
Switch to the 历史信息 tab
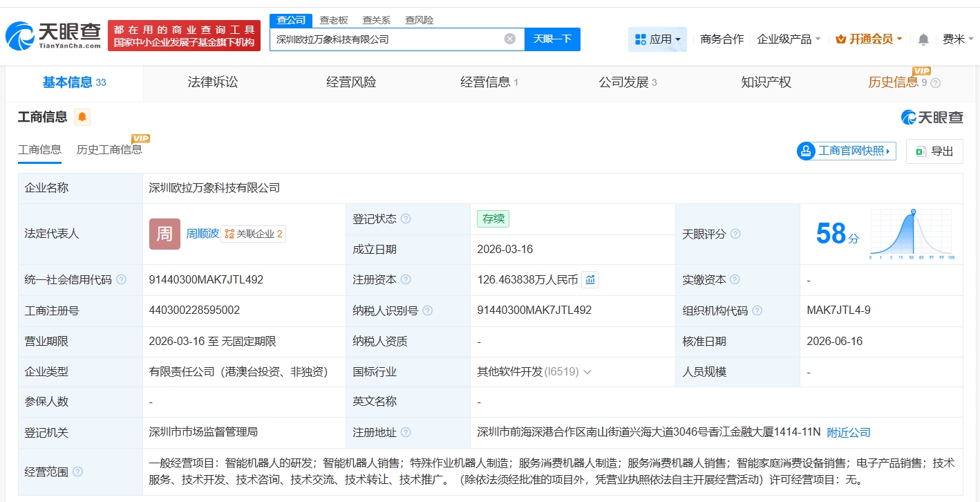pyautogui.click(x=904, y=82)
